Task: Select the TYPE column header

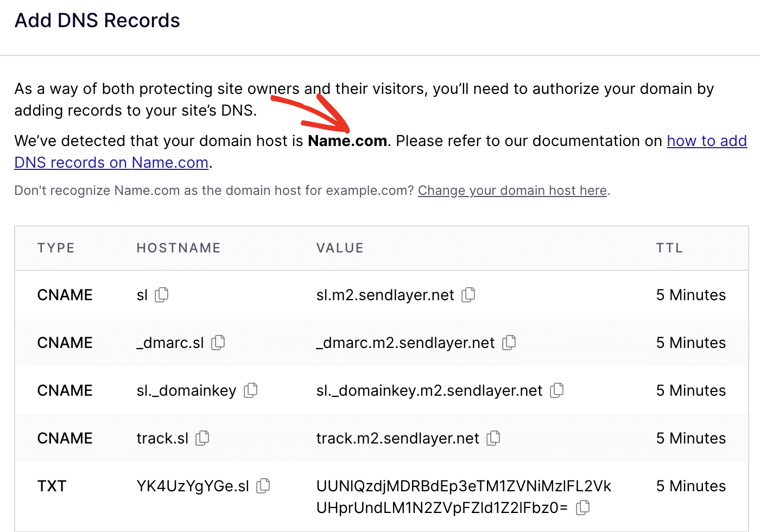Action: (x=56, y=248)
